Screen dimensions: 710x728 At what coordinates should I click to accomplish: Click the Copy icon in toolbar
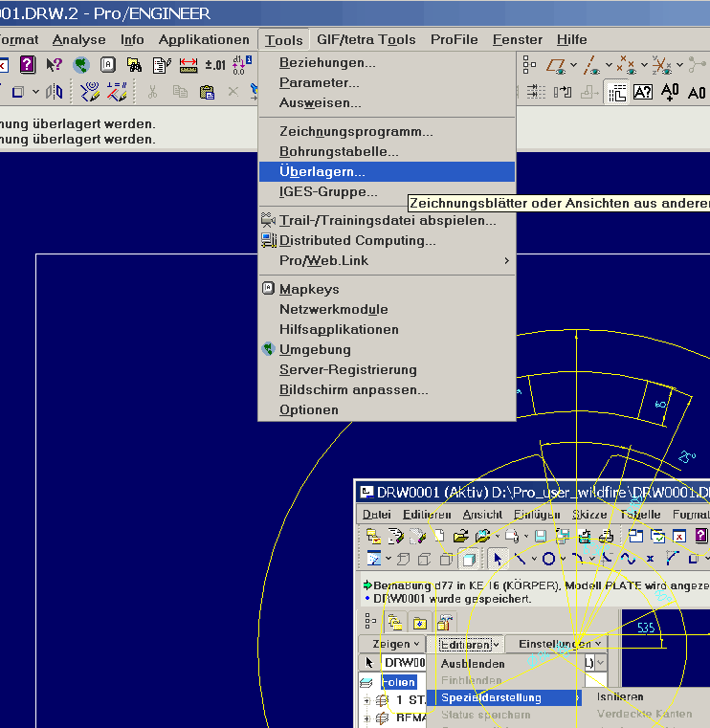coord(180,92)
